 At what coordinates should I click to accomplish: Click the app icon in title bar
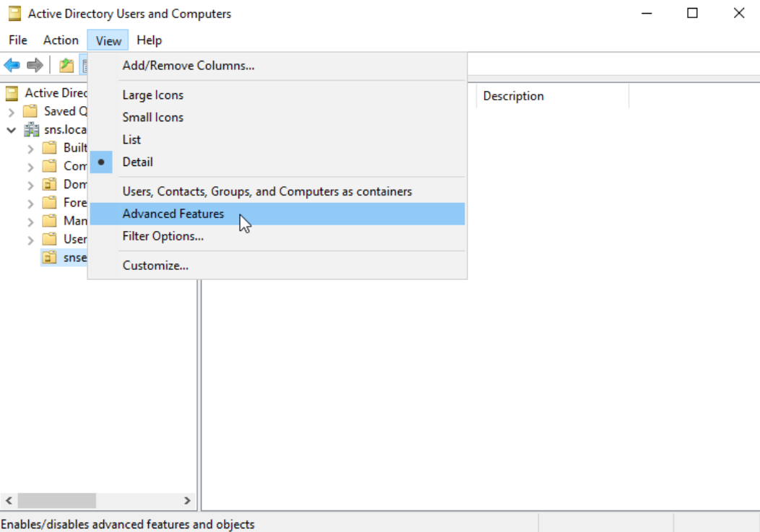[x=15, y=14]
